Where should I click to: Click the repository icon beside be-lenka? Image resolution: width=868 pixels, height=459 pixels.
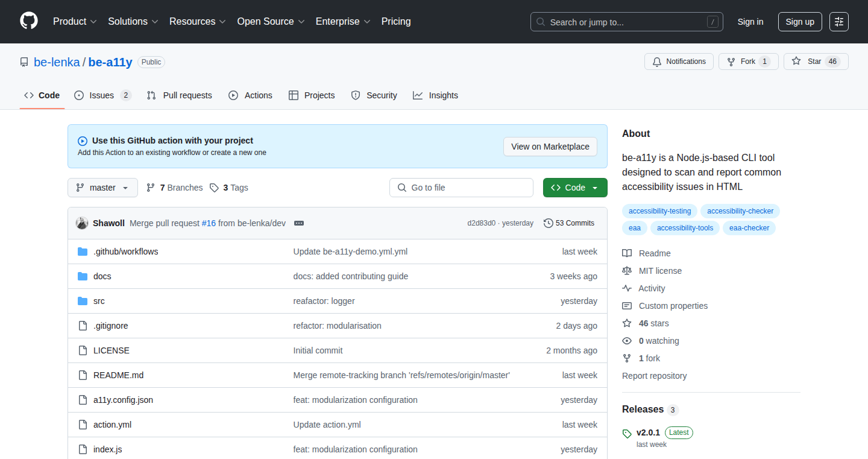pyautogui.click(x=24, y=62)
